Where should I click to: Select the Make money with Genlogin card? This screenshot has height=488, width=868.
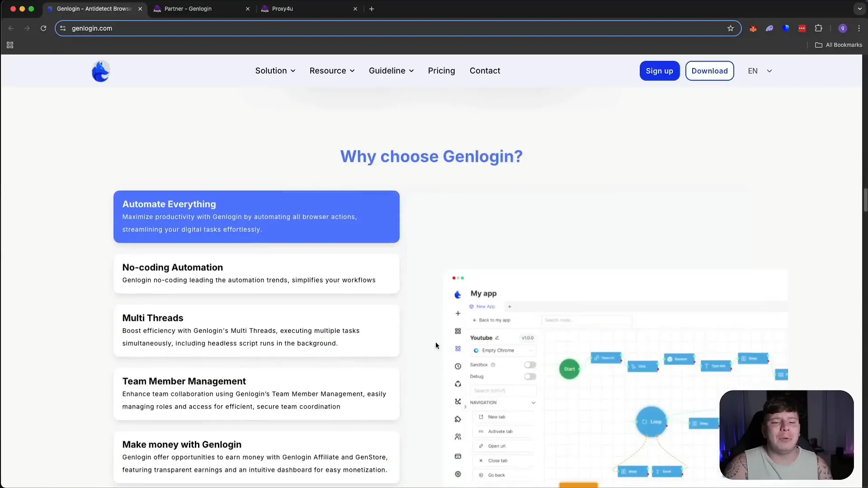[256, 457]
